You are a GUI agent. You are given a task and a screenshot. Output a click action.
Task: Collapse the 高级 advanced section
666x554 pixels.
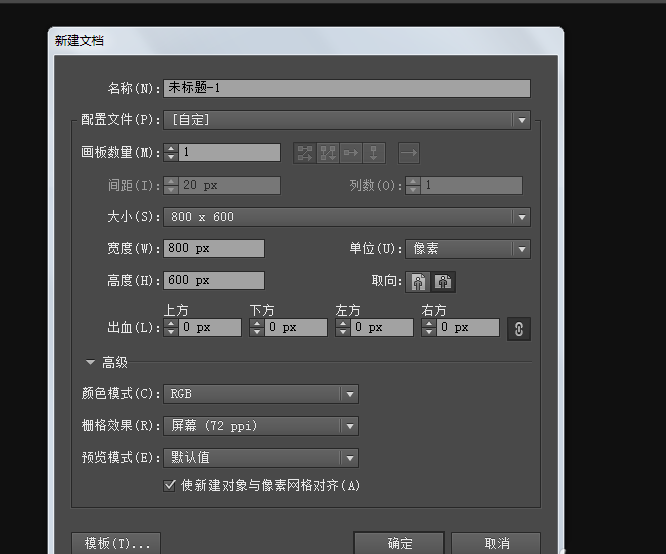point(90,362)
